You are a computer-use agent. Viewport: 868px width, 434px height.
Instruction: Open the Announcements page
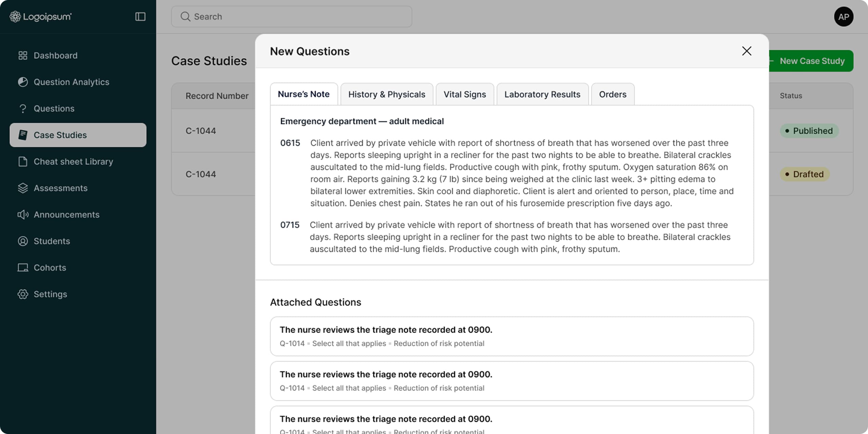click(x=78, y=215)
